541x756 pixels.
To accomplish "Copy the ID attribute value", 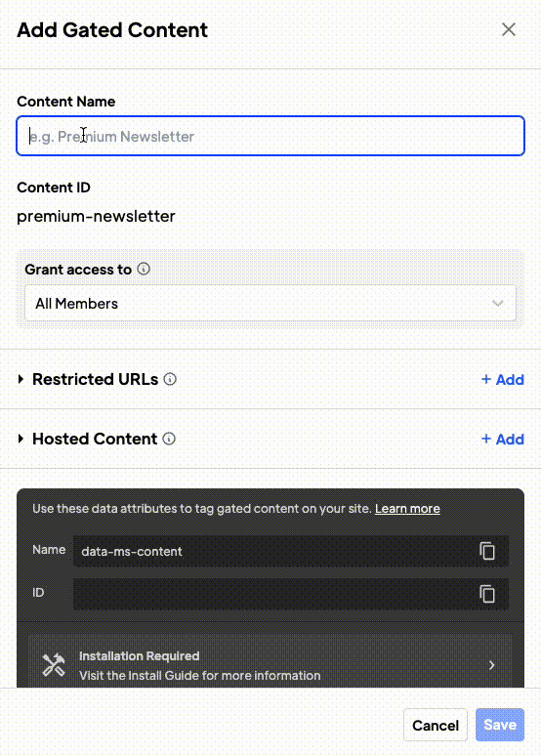I will click(487, 594).
